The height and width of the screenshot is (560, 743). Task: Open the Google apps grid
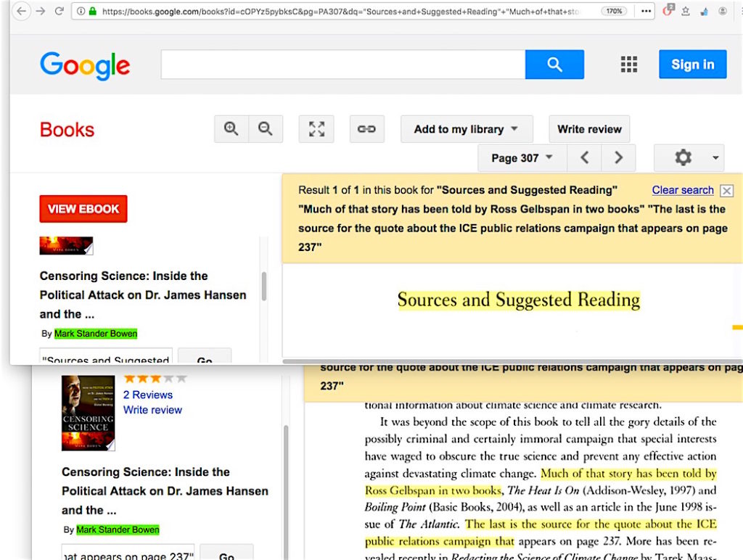629,65
